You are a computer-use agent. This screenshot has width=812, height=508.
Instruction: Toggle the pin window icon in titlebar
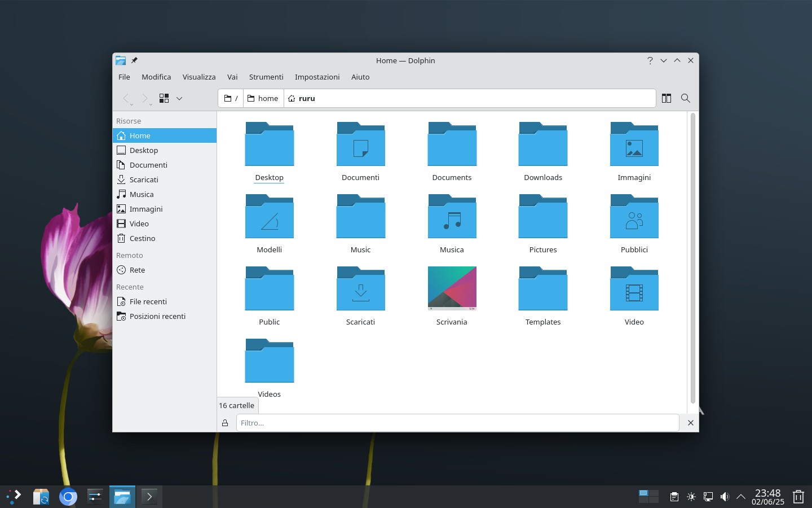click(134, 60)
